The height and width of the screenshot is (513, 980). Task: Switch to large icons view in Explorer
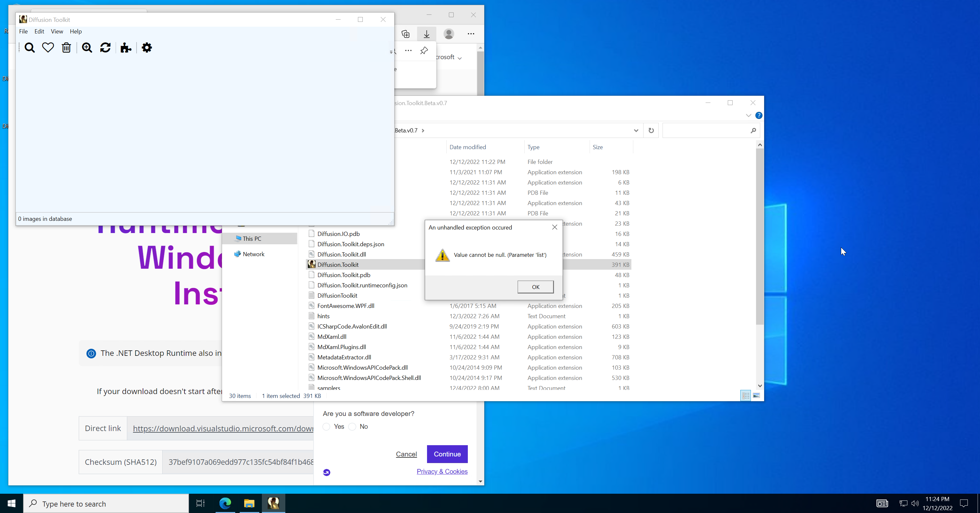point(756,396)
